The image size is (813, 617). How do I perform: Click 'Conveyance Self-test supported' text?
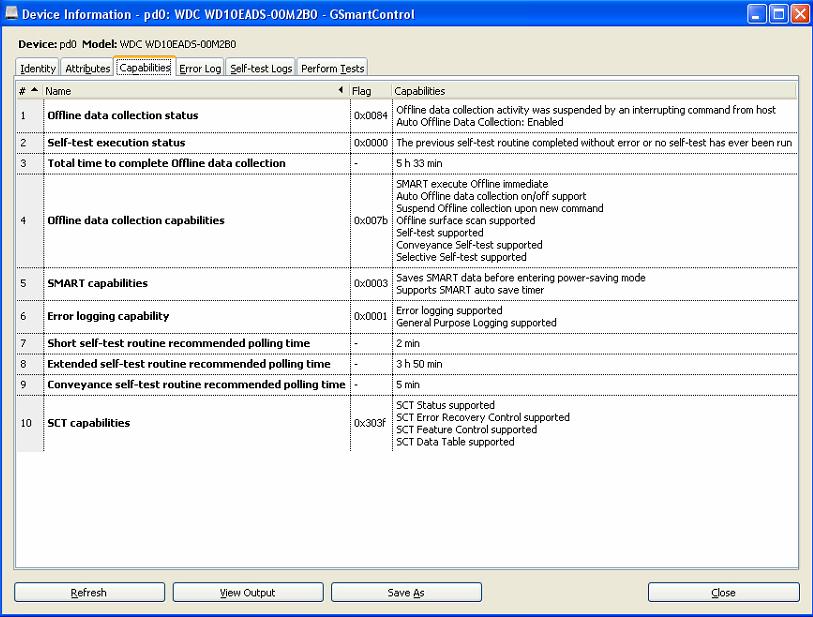pos(469,245)
